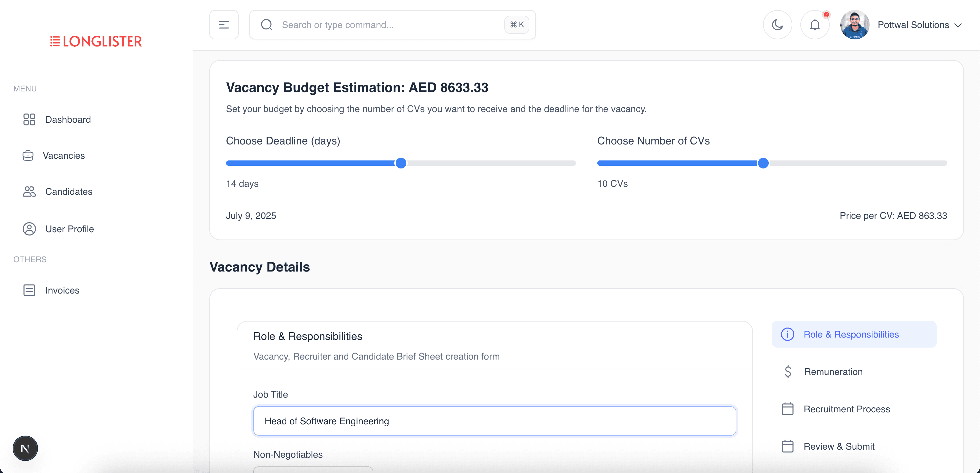Click the Review & Submit calendar icon
This screenshot has width=980, height=473.
click(787, 446)
